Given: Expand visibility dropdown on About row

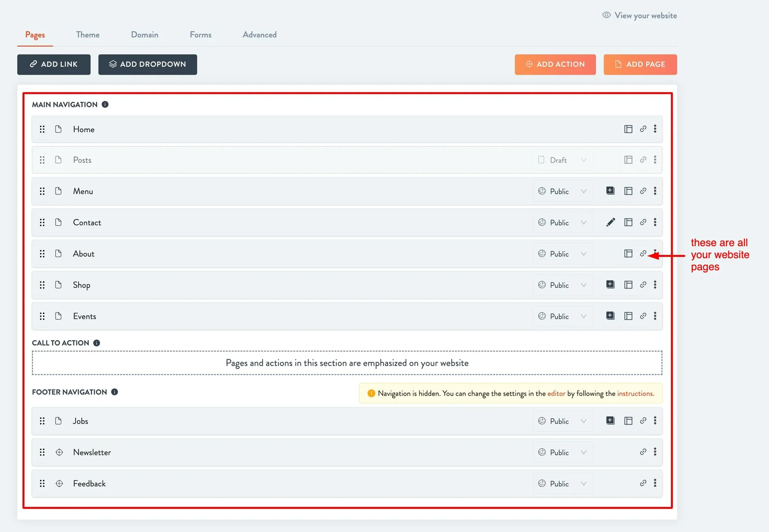Looking at the screenshot, I should (562, 254).
